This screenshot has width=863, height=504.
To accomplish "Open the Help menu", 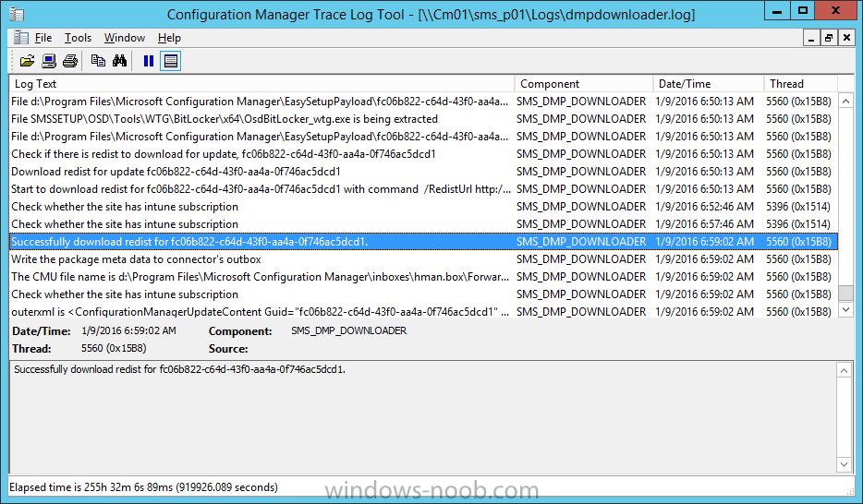I will (169, 37).
